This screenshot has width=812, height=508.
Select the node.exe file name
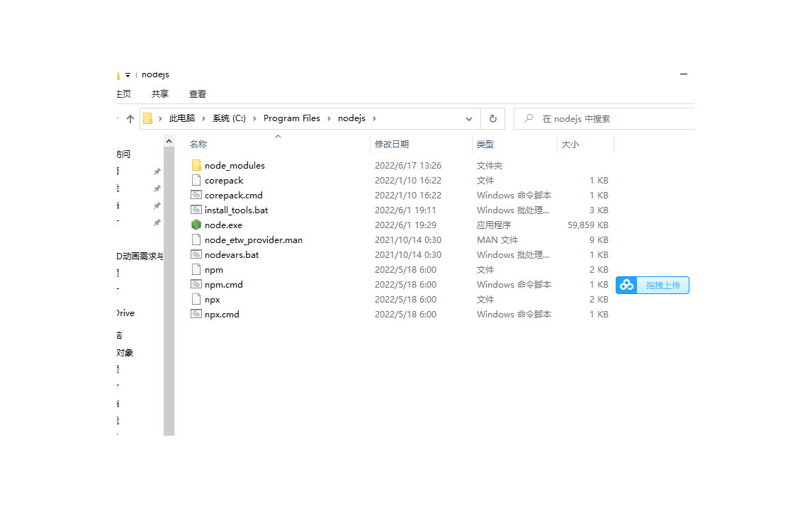[223, 225]
